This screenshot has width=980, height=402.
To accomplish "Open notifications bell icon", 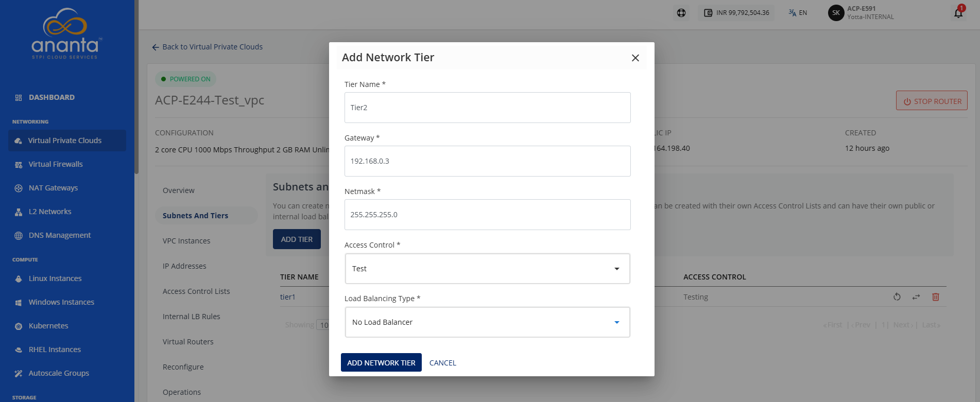I will point(958,13).
